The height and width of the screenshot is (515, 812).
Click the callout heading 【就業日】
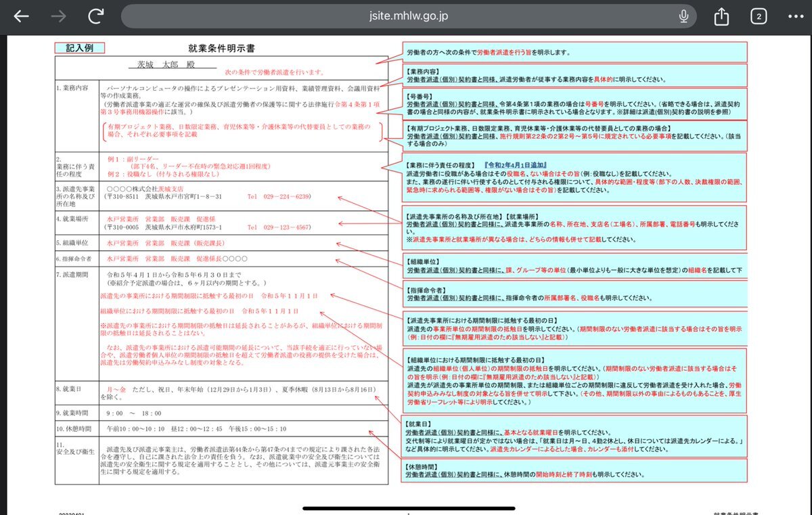click(x=418, y=425)
